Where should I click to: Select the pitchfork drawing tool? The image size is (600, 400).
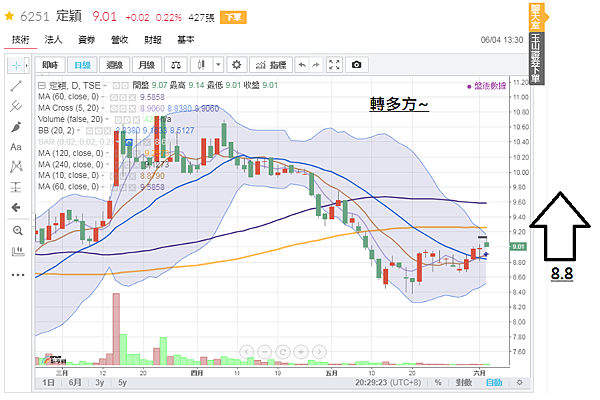(16, 106)
